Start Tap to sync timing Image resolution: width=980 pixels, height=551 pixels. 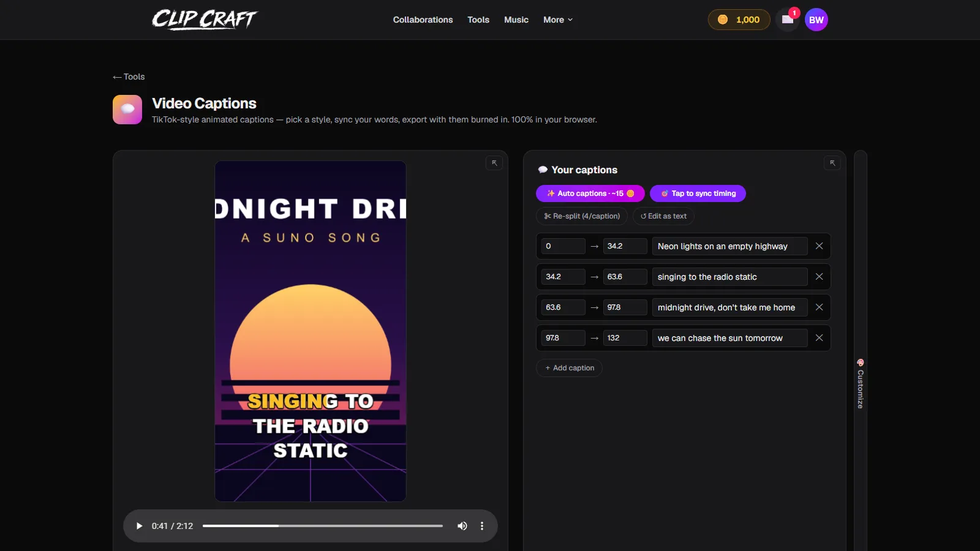pos(698,193)
